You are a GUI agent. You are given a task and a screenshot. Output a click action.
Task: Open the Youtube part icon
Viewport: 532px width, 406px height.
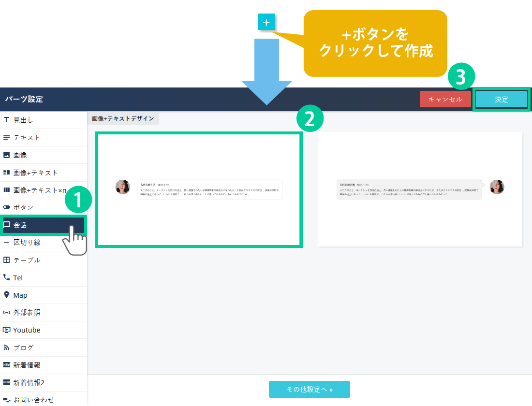pos(7,330)
